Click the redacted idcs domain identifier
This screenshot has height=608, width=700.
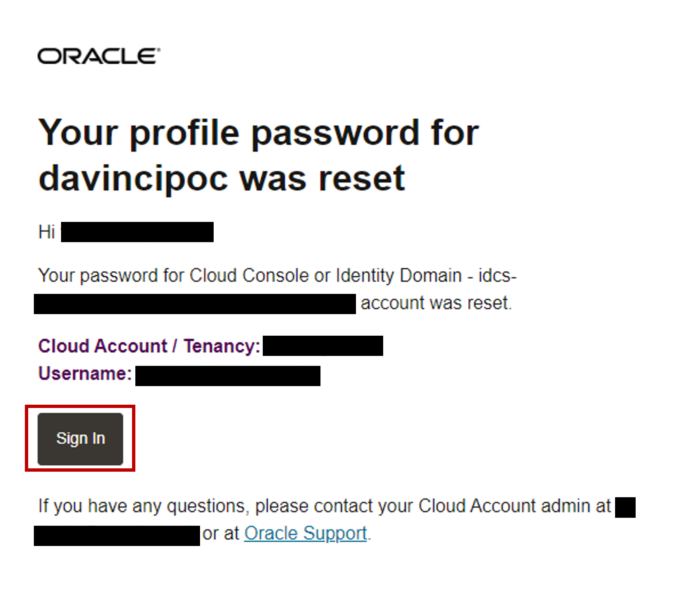[x=195, y=304]
